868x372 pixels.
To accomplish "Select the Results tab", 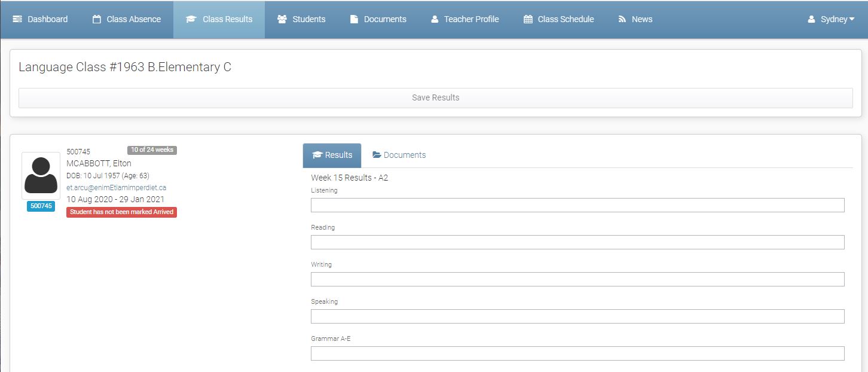I will click(332, 155).
